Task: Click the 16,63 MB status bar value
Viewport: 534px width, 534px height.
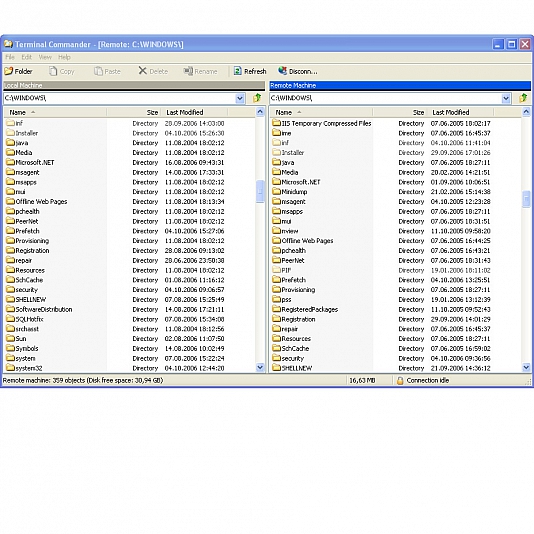Action: pos(362,380)
